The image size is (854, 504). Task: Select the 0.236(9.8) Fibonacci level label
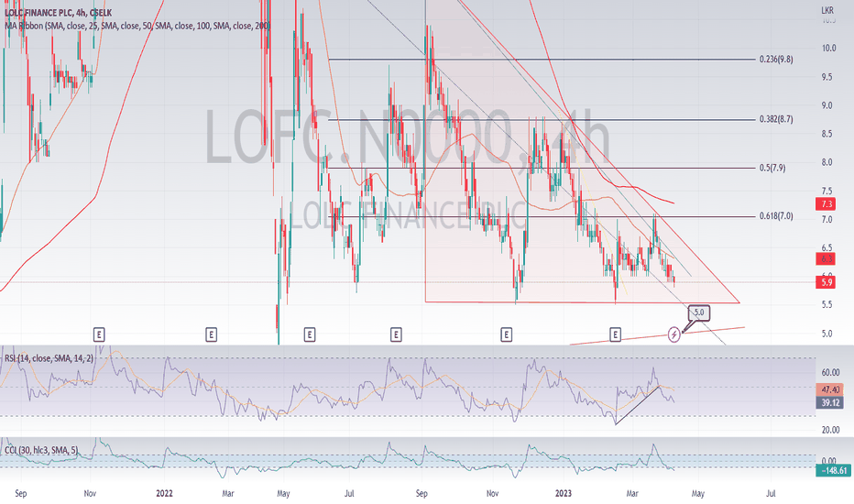[x=776, y=59]
